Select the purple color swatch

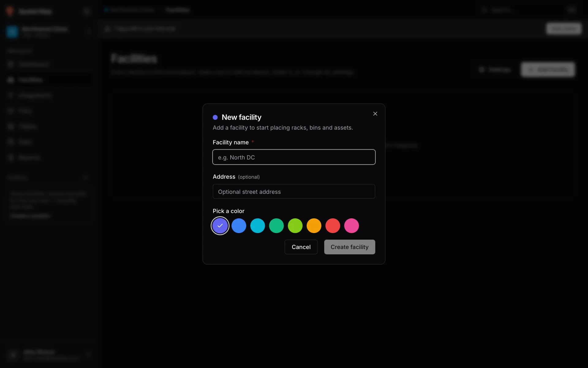click(x=220, y=226)
